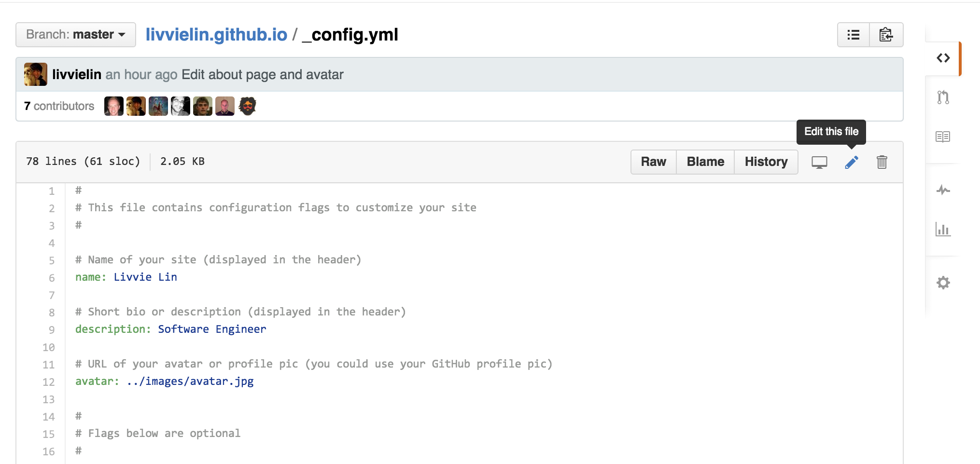The width and height of the screenshot is (980, 464).
Task: Expand the Branch: master dropdown
Action: pyautogui.click(x=76, y=35)
